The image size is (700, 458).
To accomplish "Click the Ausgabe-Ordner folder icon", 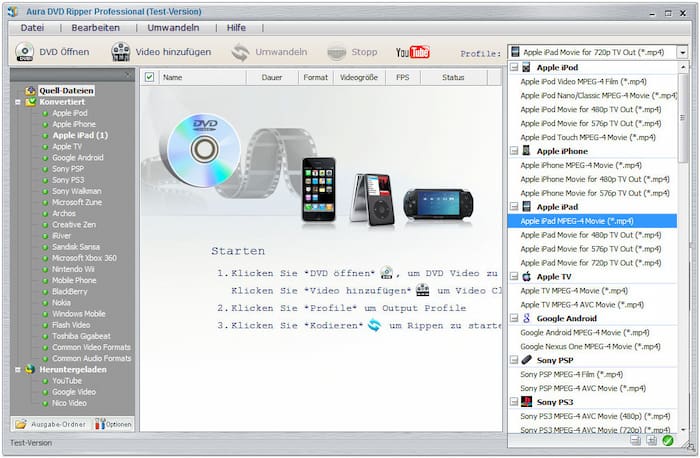I will pos(21,424).
